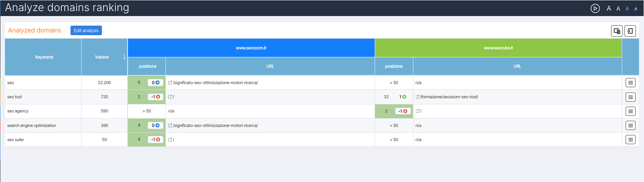The height and width of the screenshot is (182, 644).
Task: Click the export icon button
Action: pos(630,31)
